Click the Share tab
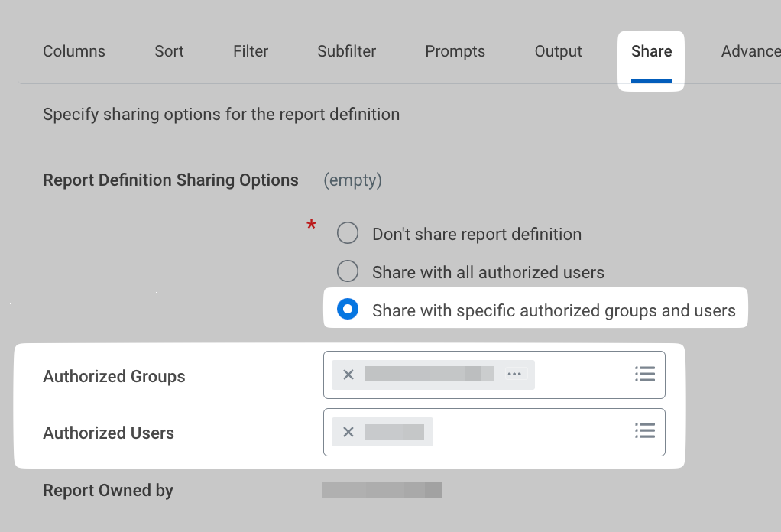The width and height of the screenshot is (781, 532). pos(651,51)
